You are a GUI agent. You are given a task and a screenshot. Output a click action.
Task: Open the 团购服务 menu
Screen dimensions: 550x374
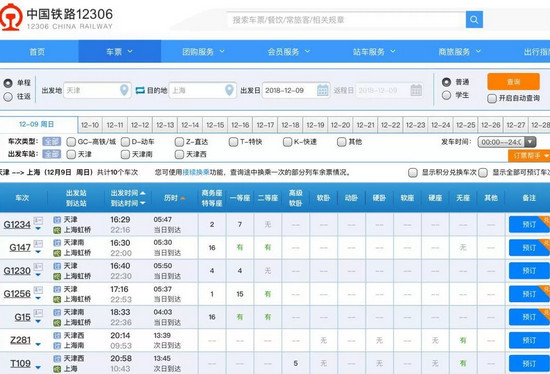tap(203, 52)
